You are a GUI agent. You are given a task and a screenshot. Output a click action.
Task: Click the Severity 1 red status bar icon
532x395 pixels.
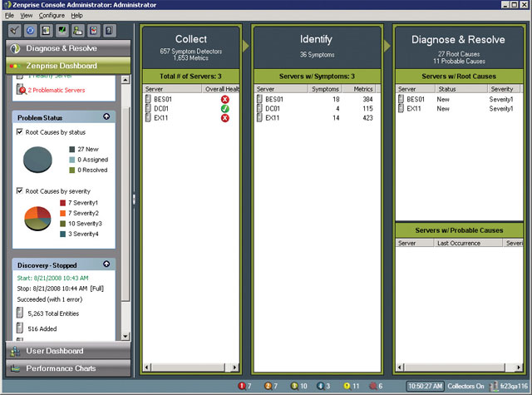pos(242,386)
